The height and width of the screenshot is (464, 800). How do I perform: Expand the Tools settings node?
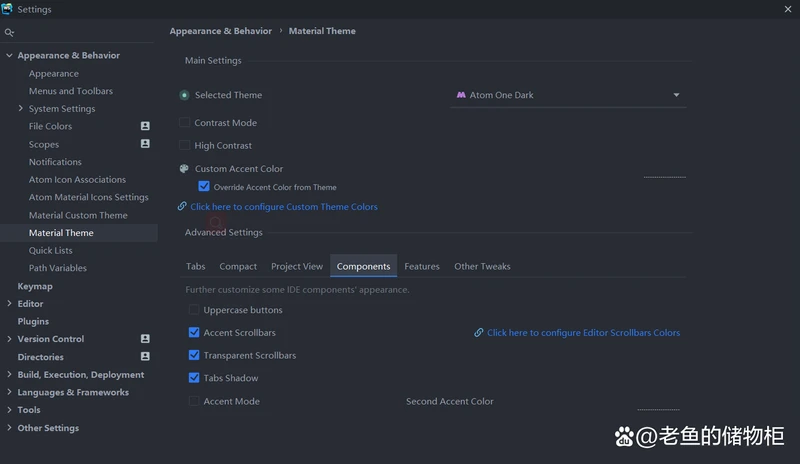click(x=9, y=409)
